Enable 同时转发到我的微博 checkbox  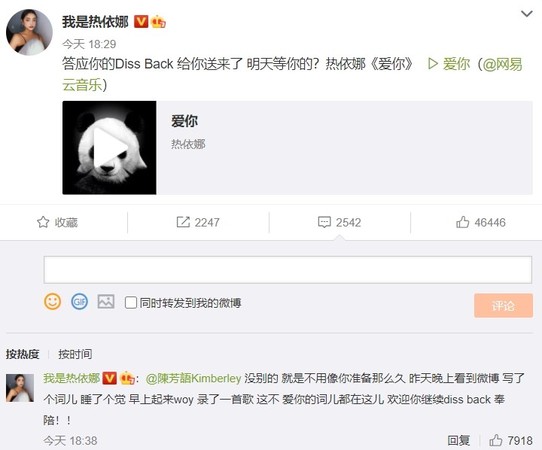click(131, 302)
